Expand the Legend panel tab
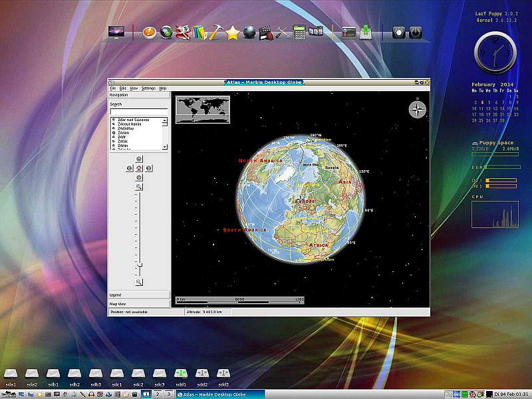 tap(139, 295)
